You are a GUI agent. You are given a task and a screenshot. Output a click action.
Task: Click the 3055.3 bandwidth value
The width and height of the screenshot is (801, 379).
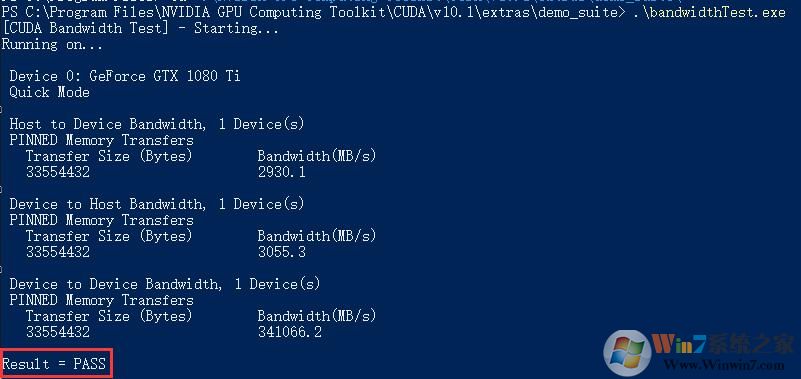[281, 252]
